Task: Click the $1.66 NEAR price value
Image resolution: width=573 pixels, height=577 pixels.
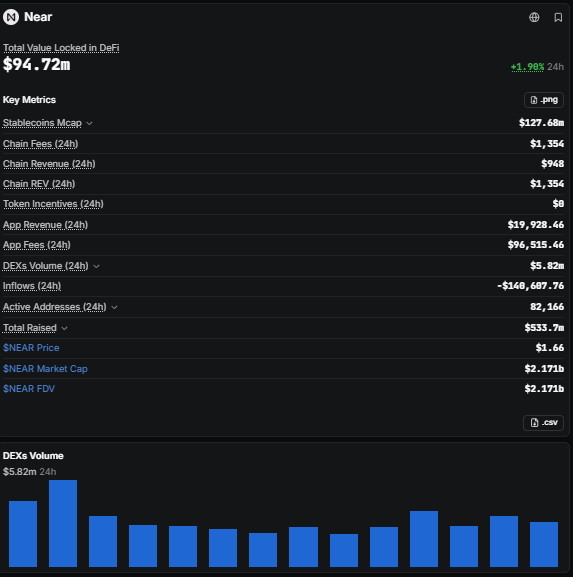Action: (x=550, y=348)
